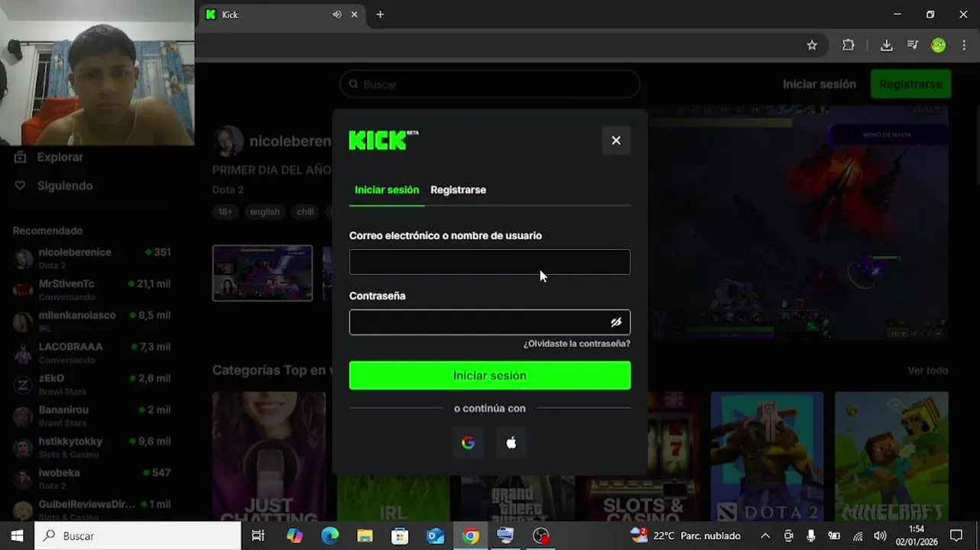Open File Explorer from the taskbar

tap(365, 535)
